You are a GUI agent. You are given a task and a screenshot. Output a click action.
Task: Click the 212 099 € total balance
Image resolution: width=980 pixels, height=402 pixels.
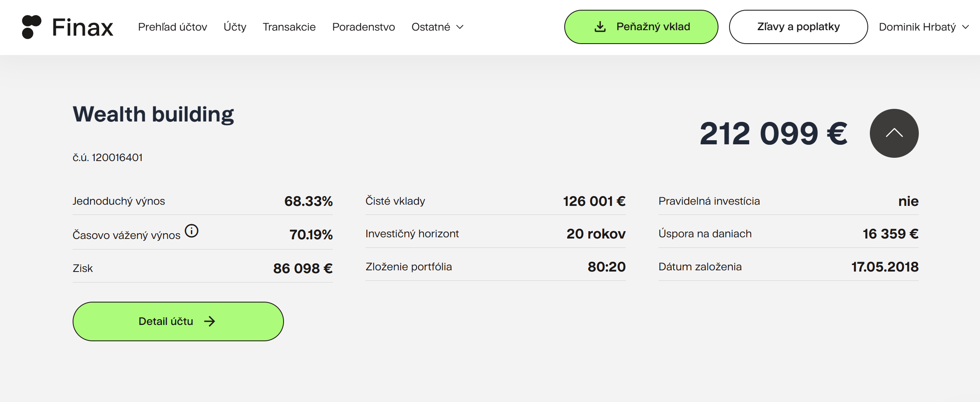click(x=773, y=133)
